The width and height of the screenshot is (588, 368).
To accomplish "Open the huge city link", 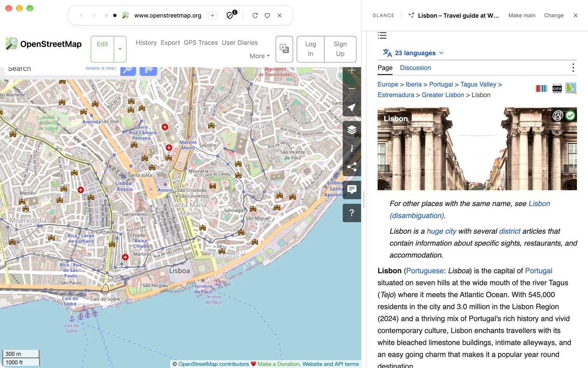I will (x=441, y=231).
